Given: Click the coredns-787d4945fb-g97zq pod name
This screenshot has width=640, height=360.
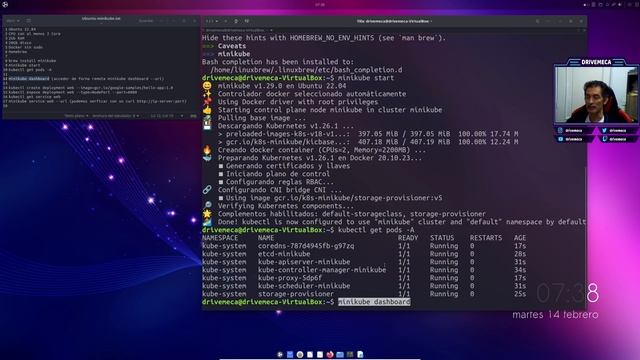Looking at the screenshot, I should coord(306,246).
